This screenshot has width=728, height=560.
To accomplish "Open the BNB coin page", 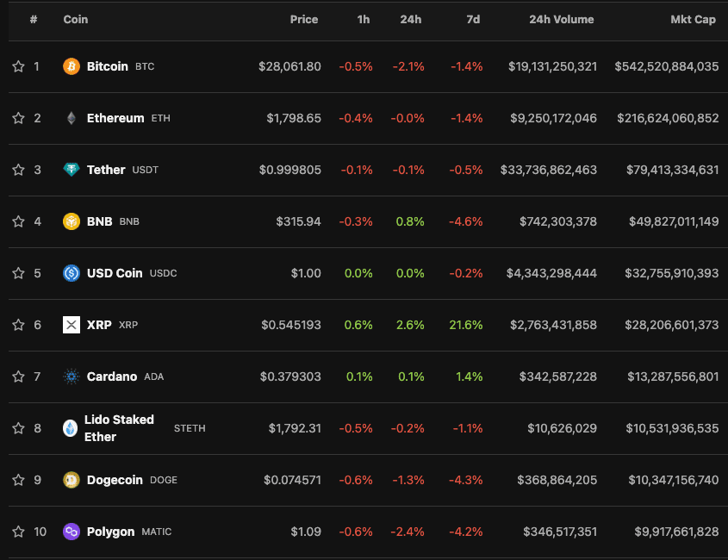I will coord(99,221).
